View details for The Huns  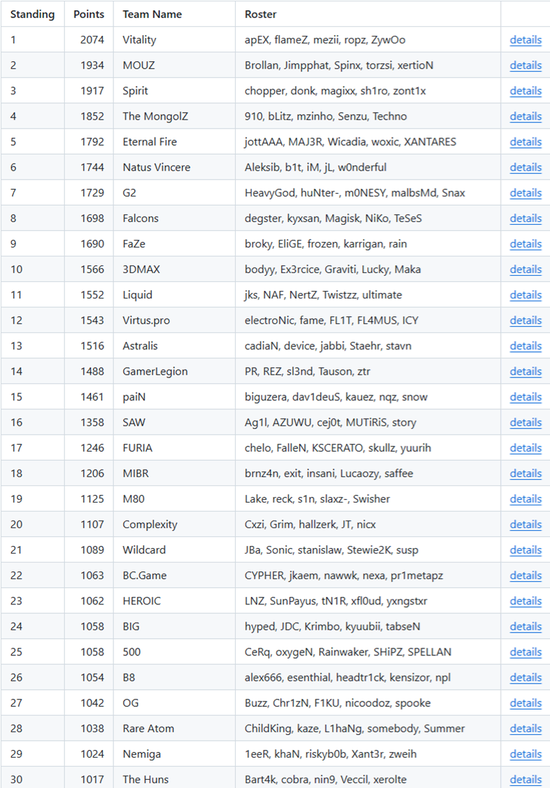(x=525, y=779)
